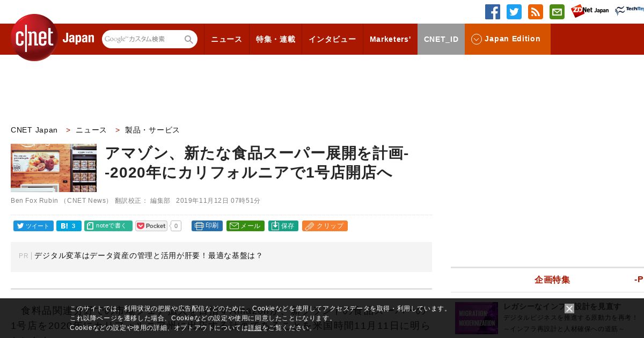Email the article with メール button
This screenshot has width=644, height=338.
click(x=245, y=226)
